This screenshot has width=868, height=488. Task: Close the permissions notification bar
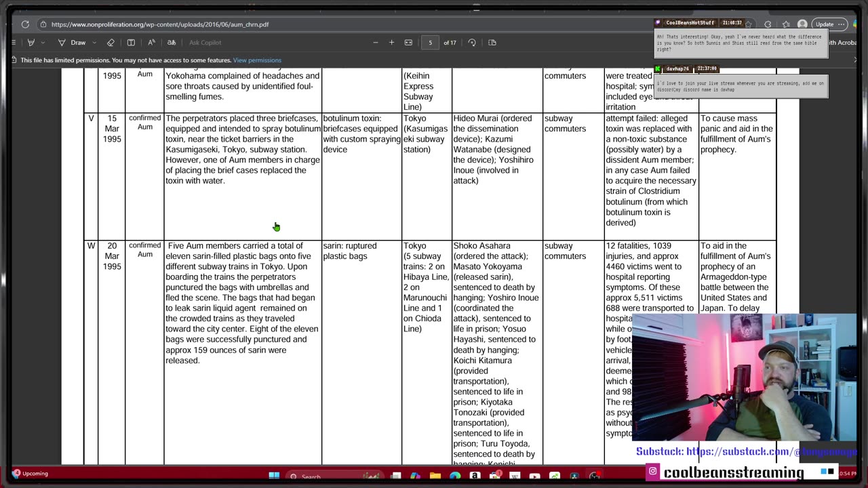855,60
